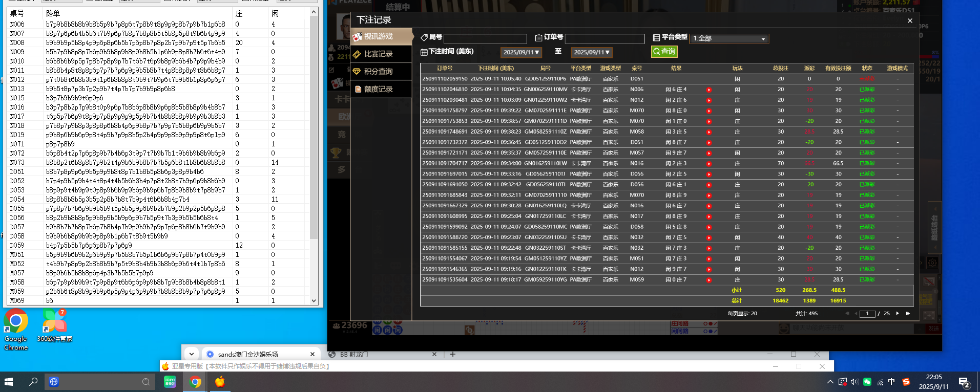Switch to 积分查询 in the sidebar
The height and width of the screenshot is (392, 980).
[x=378, y=72]
